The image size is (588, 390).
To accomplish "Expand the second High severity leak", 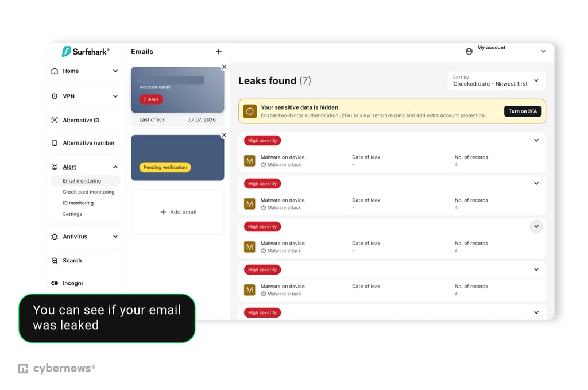I will pos(537,183).
